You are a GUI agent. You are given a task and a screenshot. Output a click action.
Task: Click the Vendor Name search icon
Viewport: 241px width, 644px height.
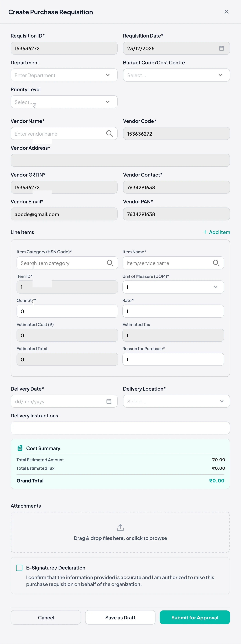point(109,134)
